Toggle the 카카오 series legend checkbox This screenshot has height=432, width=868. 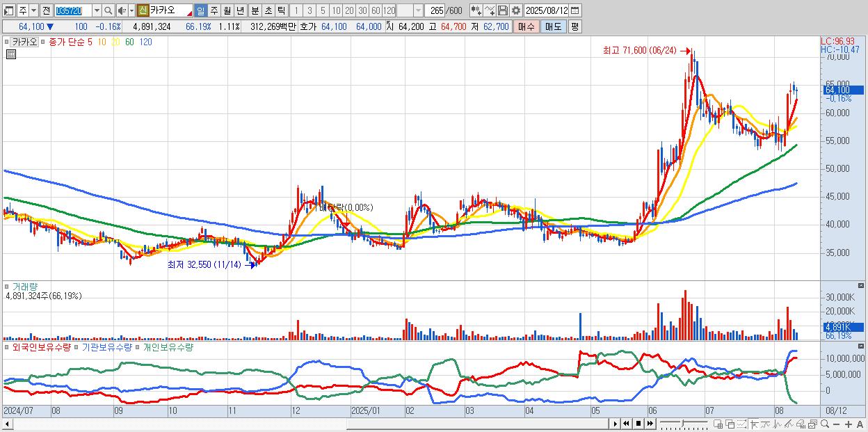click(x=8, y=42)
